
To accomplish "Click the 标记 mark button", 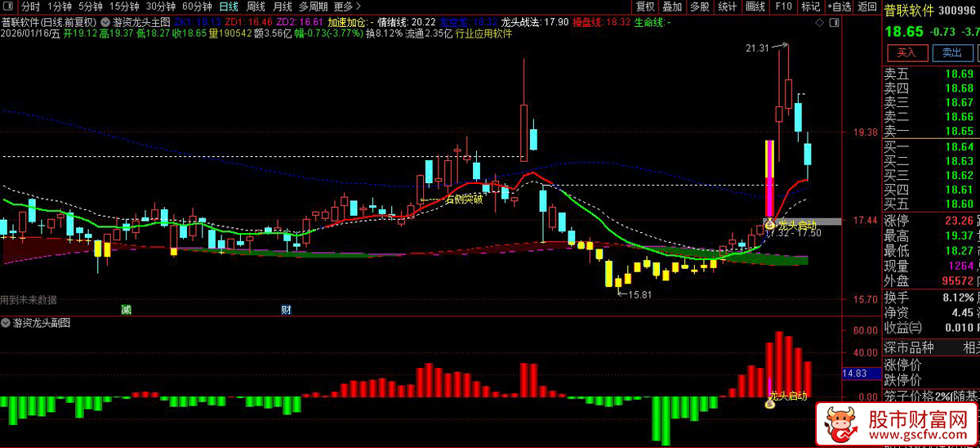I will click(810, 7).
